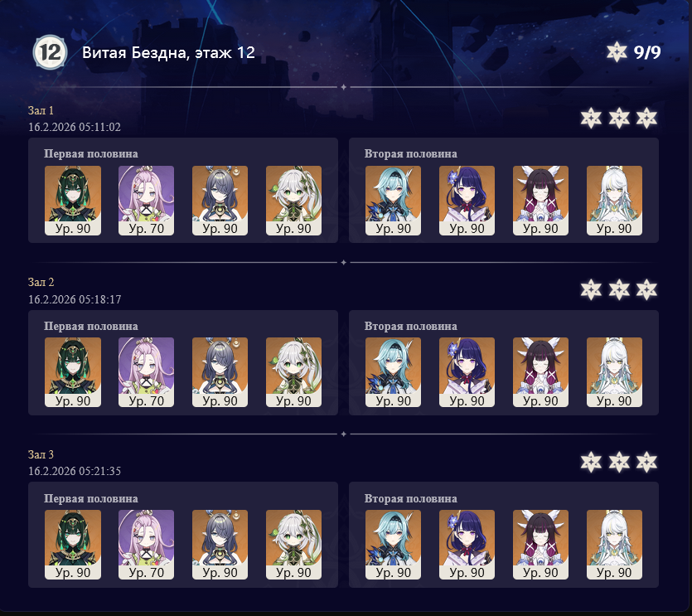Click the light-blue-haired character in Зал 1 second half
The height and width of the screenshot is (616, 692).
pyautogui.click(x=393, y=201)
